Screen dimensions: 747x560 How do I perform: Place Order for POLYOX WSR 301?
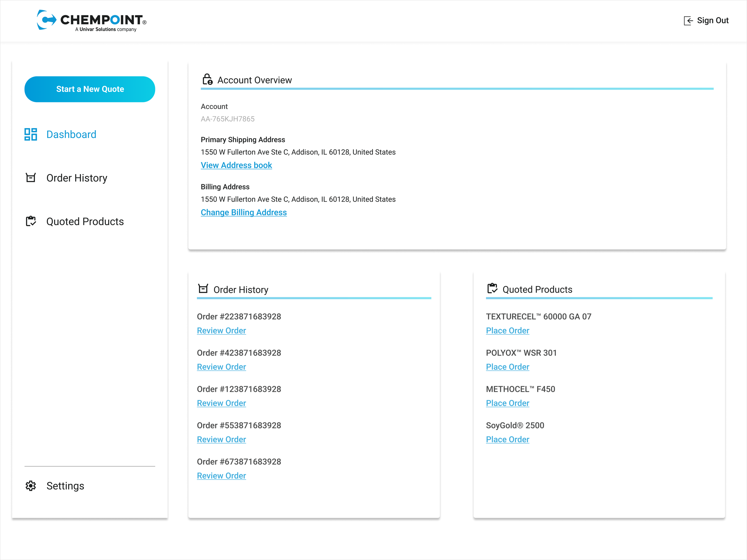(508, 366)
